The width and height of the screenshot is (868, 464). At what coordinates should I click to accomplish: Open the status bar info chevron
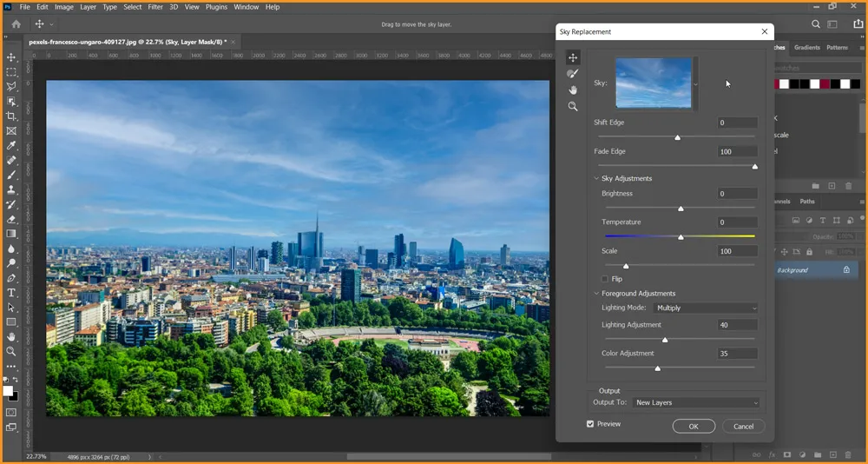[149, 457]
